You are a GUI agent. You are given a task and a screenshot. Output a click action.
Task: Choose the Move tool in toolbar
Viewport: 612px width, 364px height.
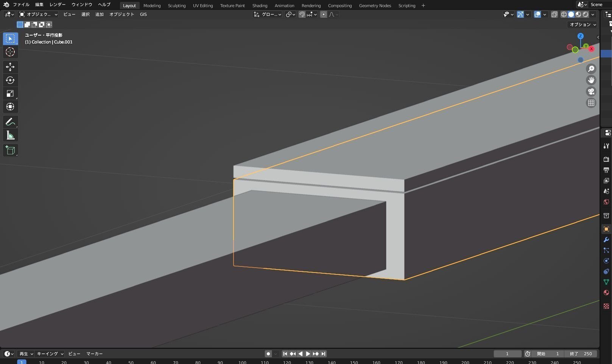pos(10,67)
